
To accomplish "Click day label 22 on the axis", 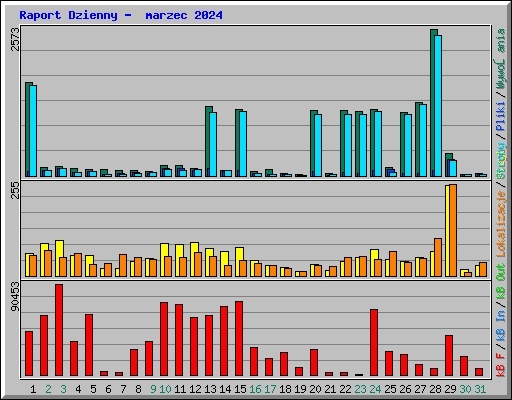I will pyautogui.click(x=345, y=389).
